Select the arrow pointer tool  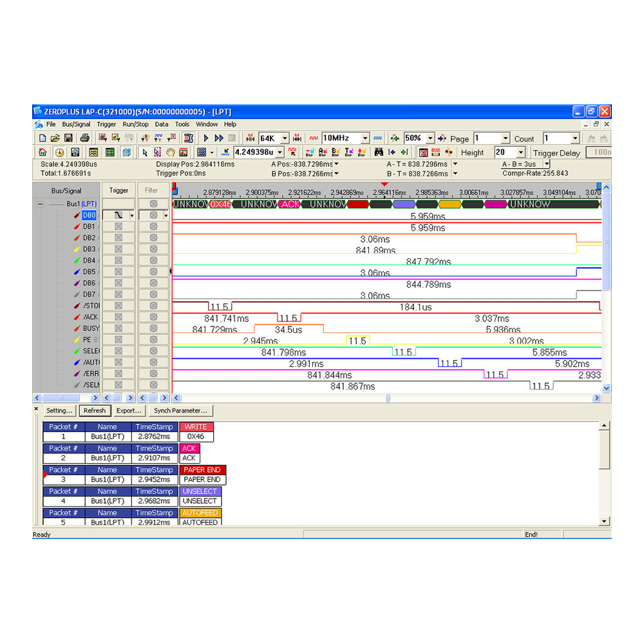[144, 153]
